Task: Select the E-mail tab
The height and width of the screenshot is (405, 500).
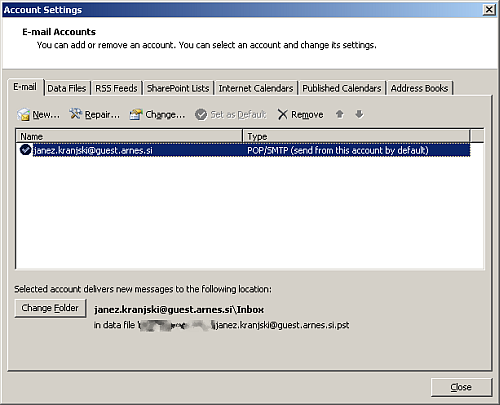Action: [25, 87]
